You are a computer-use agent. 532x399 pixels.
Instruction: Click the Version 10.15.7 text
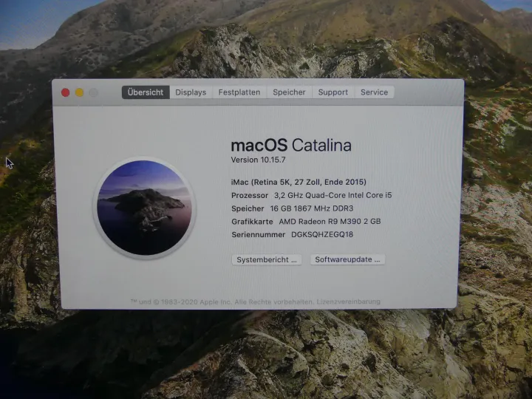coord(258,160)
